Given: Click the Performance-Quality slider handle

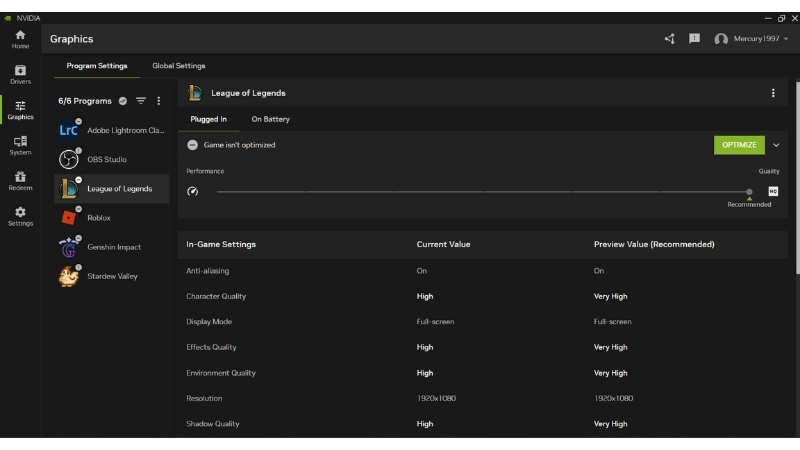Looking at the screenshot, I should (749, 191).
